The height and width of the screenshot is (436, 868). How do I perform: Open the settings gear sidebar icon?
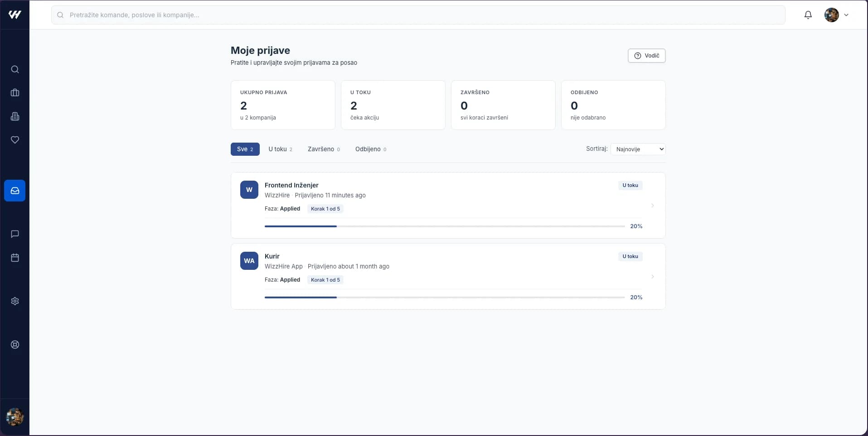[15, 301]
